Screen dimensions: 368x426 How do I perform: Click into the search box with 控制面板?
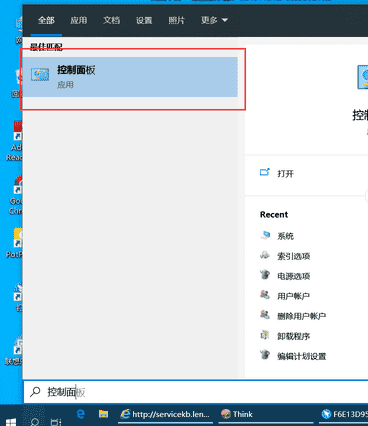click(x=196, y=392)
